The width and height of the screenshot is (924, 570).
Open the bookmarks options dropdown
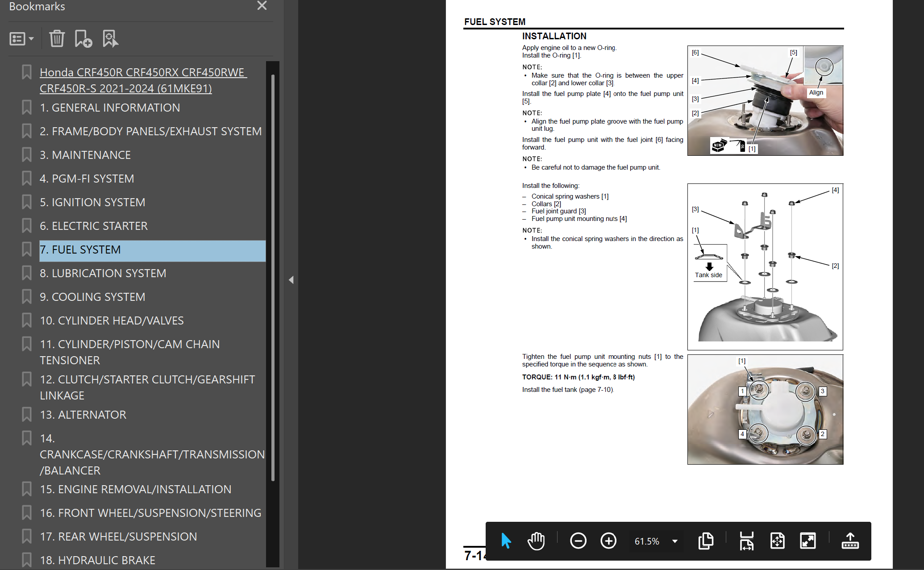click(x=21, y=39)
